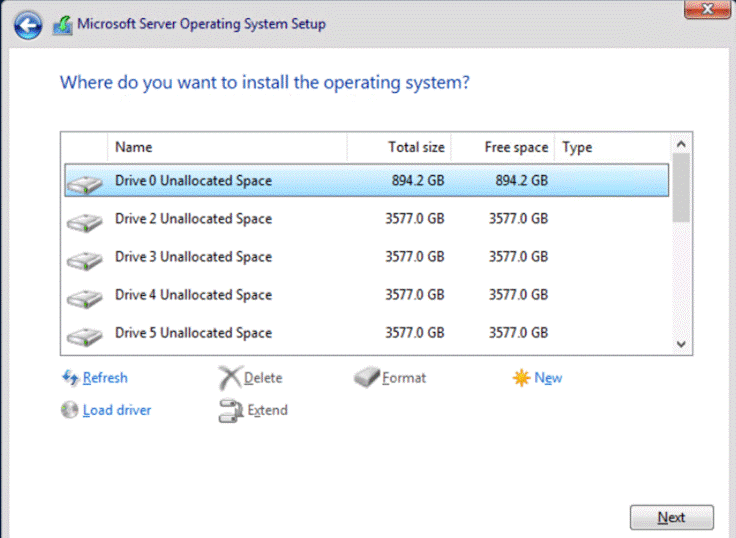
Task: Click the Drive 5 disk icon
Action: pos(84,336)
